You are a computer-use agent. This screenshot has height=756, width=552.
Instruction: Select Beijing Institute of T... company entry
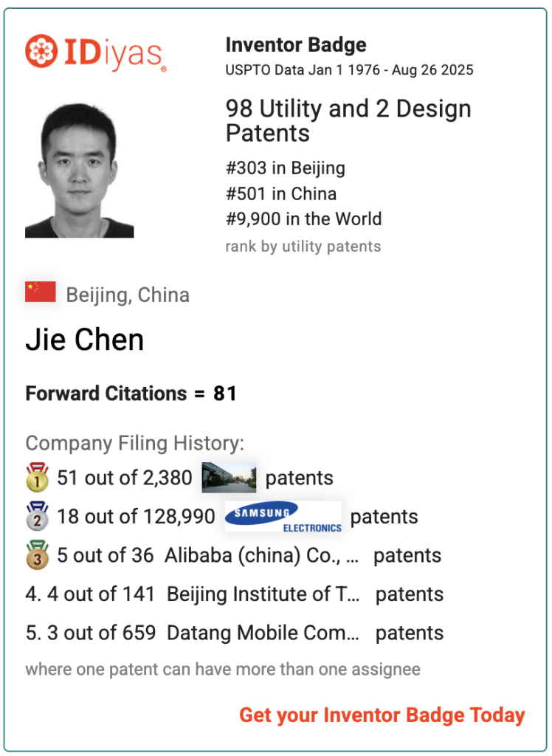click(x=263, y=594)
